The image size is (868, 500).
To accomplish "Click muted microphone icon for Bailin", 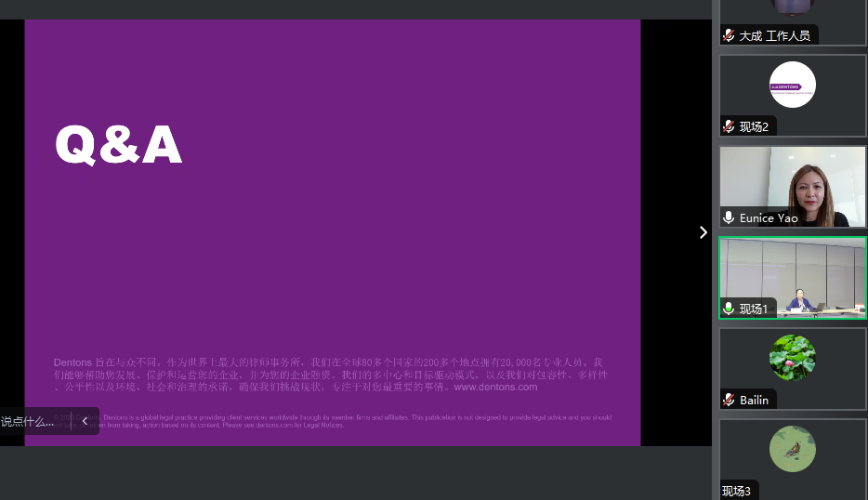I will (x=729, y=400).
